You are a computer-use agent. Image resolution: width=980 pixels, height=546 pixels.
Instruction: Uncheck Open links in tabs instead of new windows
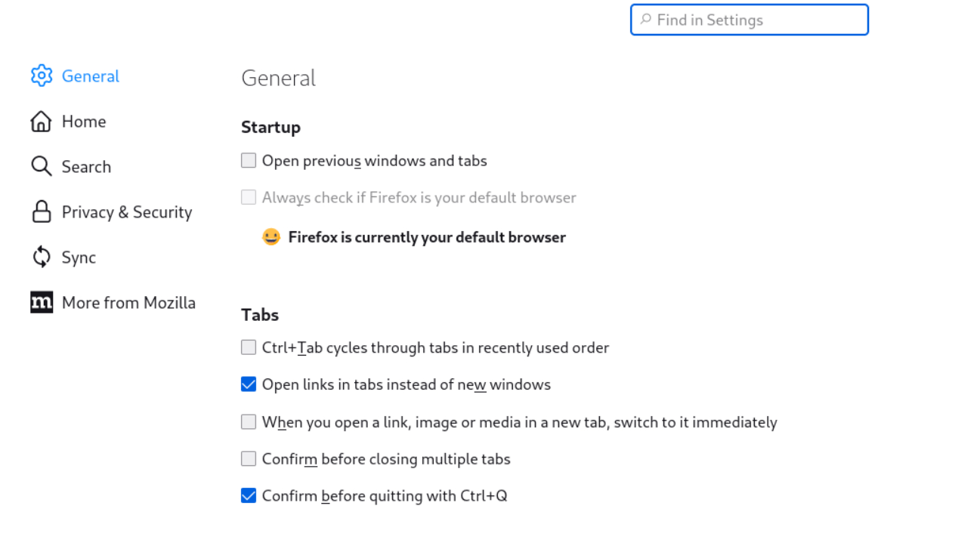click(249, 384)
